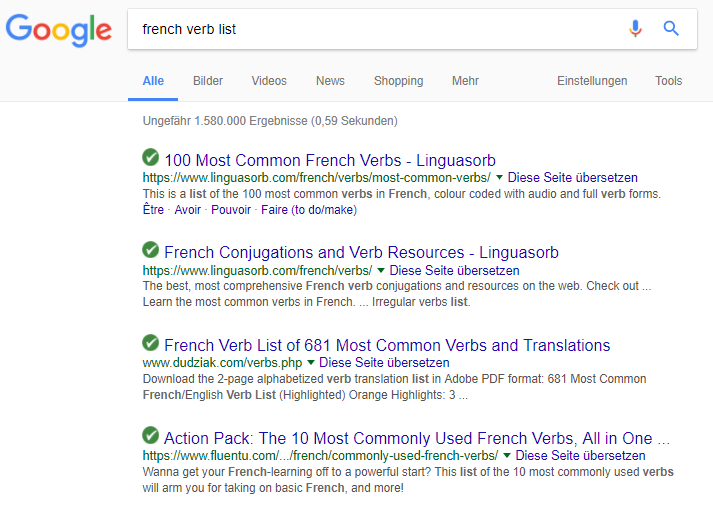
Task: Click green checkmark beside French Conjugations result
Action: click(x=151, y=250)
